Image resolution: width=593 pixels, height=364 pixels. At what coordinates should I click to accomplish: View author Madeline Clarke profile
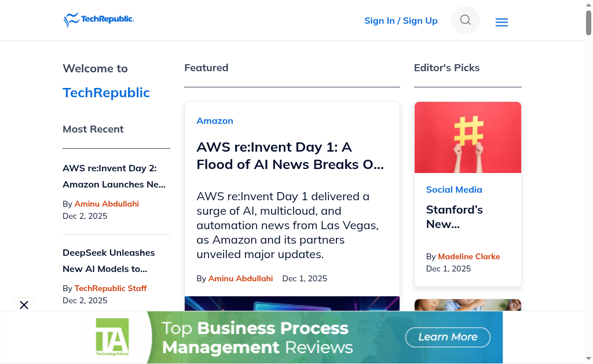[x=468, y=256]
